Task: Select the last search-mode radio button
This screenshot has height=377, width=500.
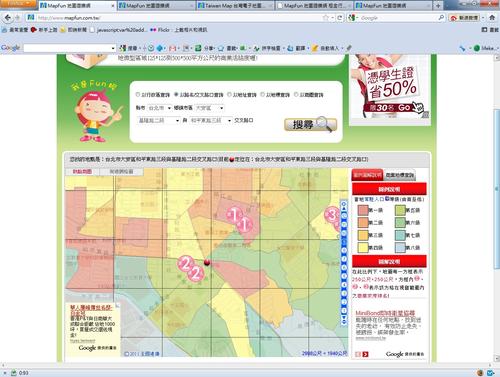Action: (296, 95)
